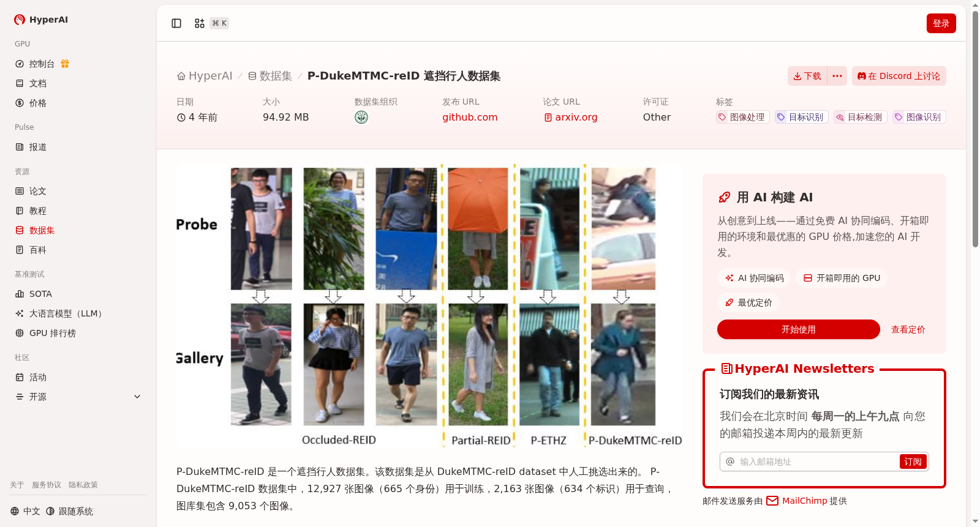Open the MailChimp link
This screenshot has width=980, height=527.
[x=797, y=501]
